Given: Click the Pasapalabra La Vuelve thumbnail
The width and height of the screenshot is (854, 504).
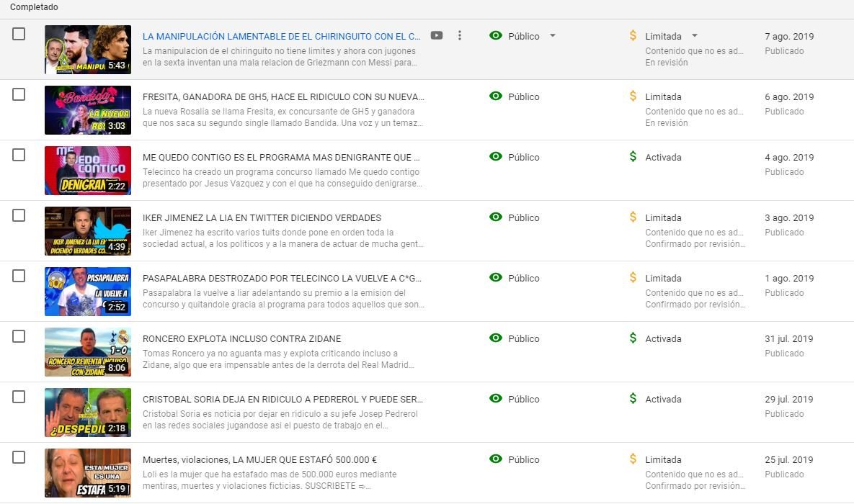Looking at the screenshot, I should [88, 291].
